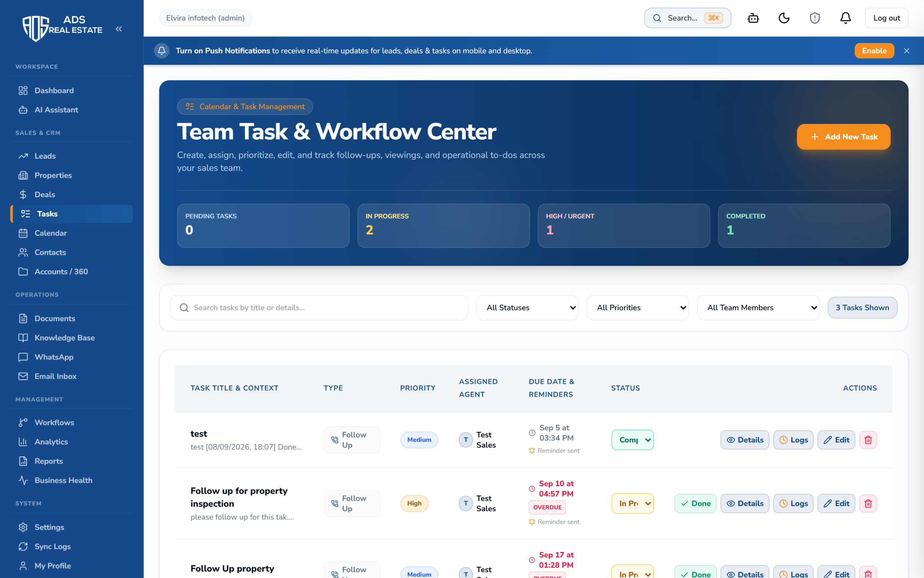
Task: Open AI Assistant from sidebar
Action: 72,110
